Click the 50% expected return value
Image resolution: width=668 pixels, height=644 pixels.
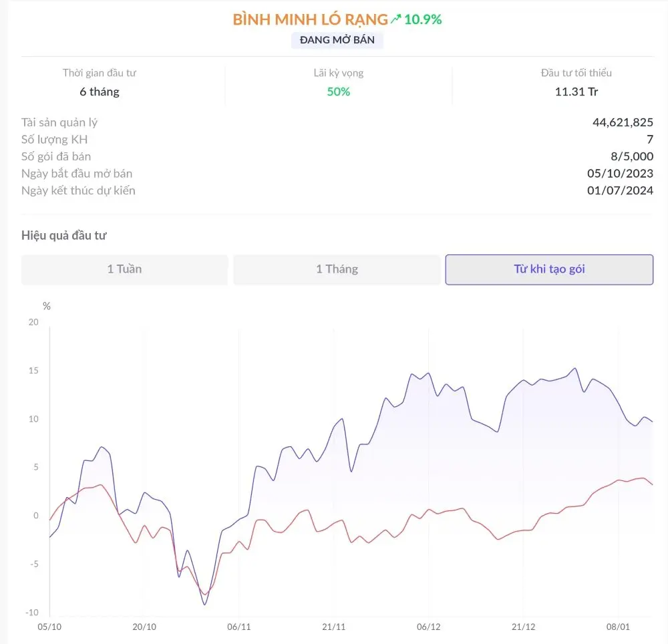(x=338, y=92)
